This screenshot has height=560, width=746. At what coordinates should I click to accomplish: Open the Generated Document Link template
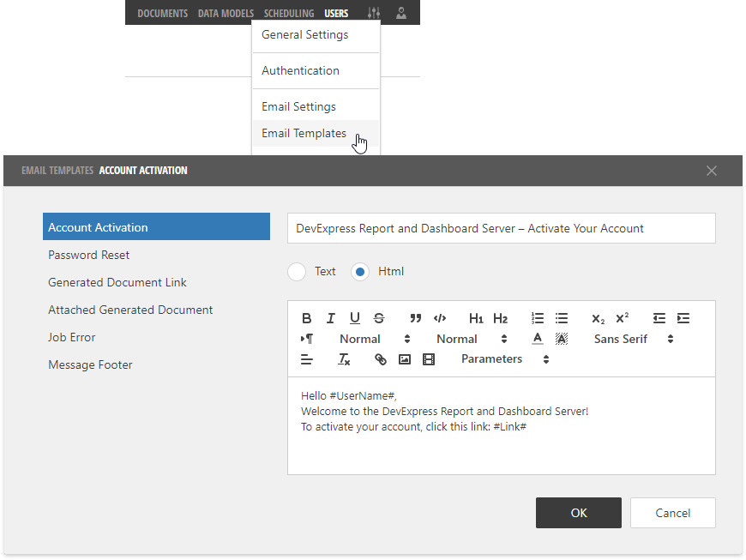pos(157,283)
